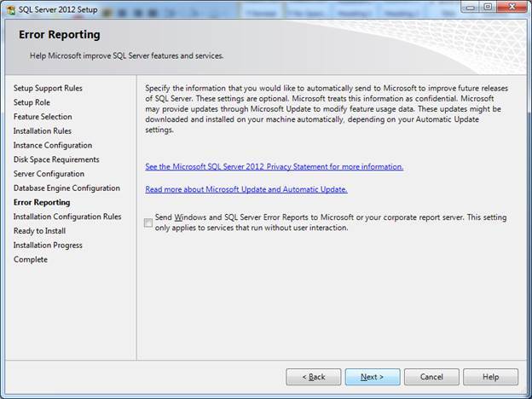
Task: Open Help for this setup page
Action: 490,377
